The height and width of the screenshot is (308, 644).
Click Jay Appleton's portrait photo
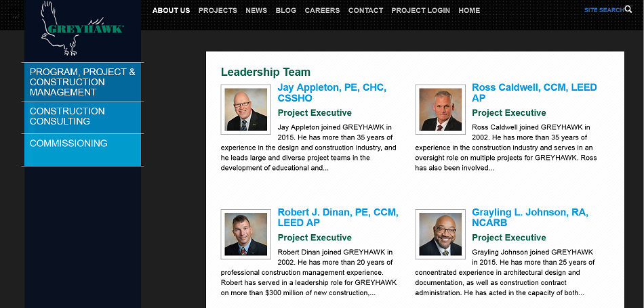[245, 110]
